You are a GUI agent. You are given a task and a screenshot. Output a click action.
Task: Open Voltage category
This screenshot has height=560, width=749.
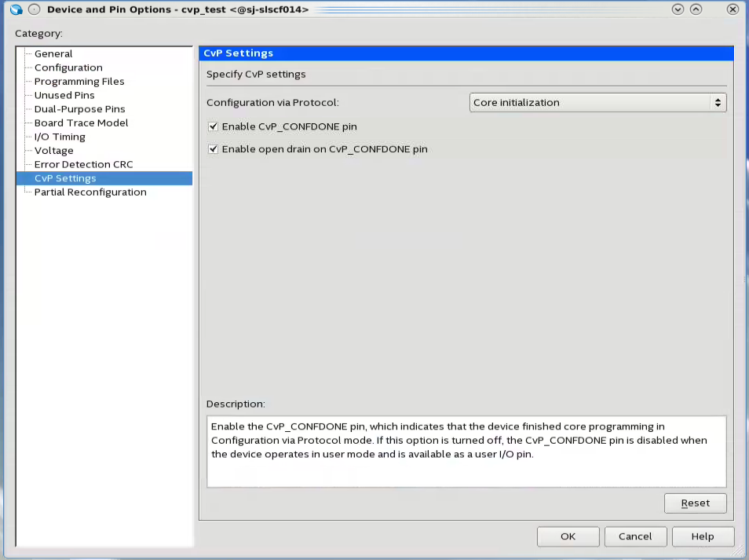(53, 151)
